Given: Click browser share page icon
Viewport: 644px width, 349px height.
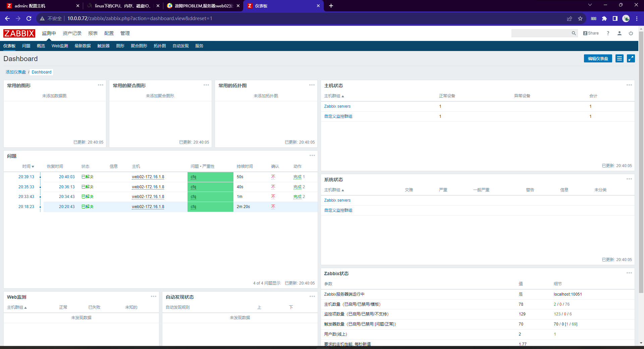Looking at the screenshot, I should [570, 18].
